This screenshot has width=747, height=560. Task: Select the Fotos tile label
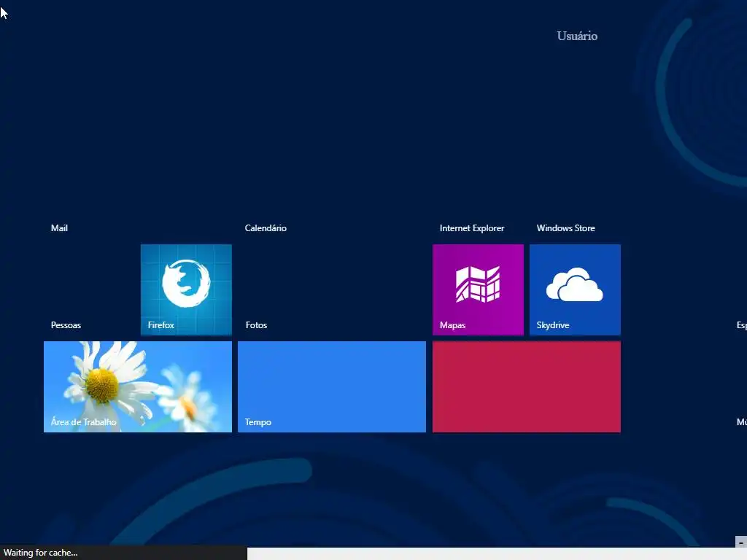point(256,325)
